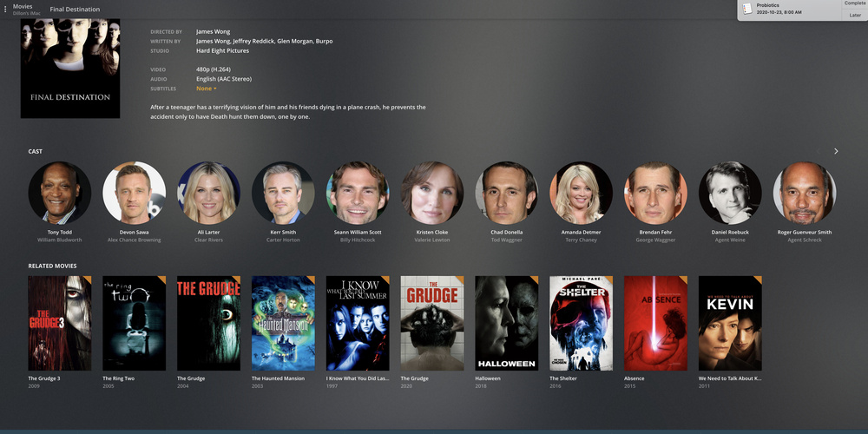868x434 pixels.
Task: Click the 'Brendan Fehr' name label
Action: coord(655,233)
